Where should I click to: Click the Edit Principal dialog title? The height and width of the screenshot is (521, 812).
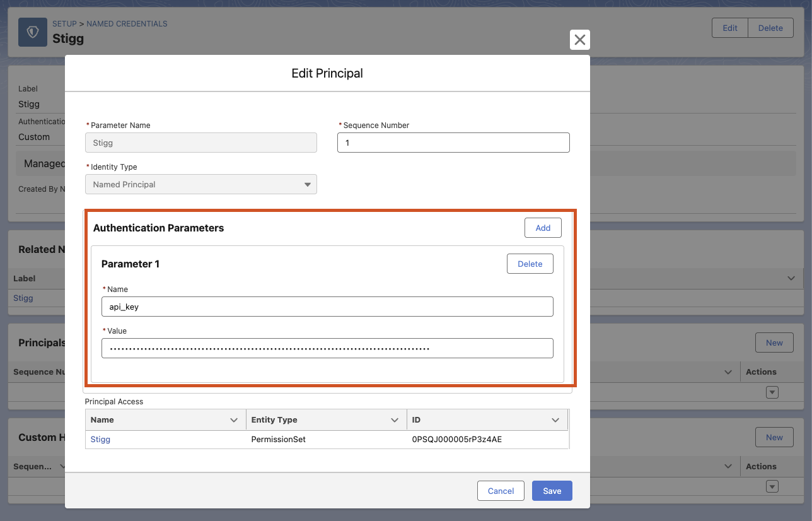click(327, 73)
